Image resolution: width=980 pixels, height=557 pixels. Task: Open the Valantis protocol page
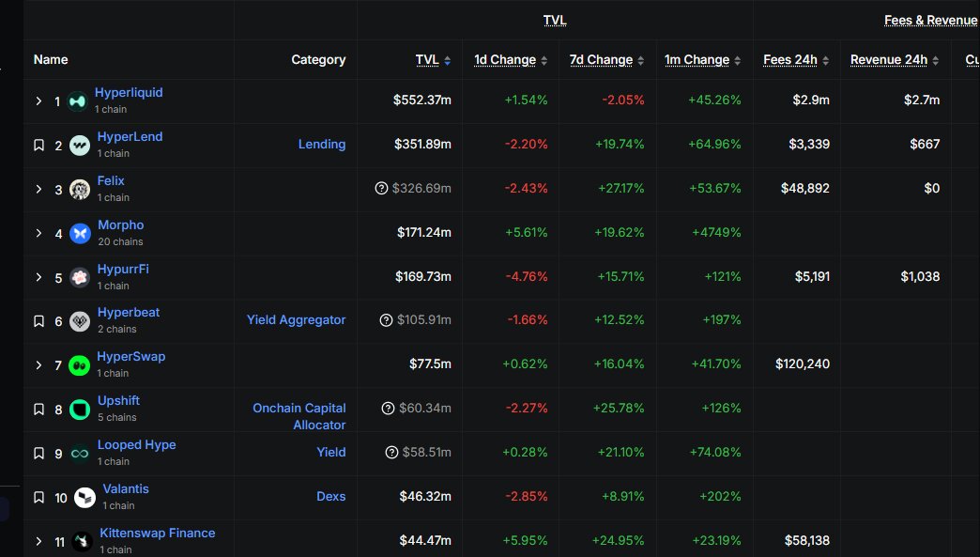(126, 488)
